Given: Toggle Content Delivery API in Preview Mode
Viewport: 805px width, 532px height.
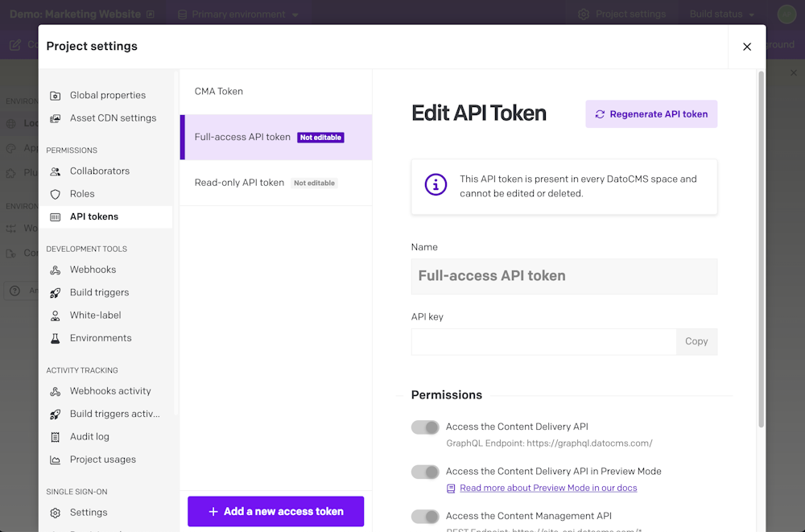Looking at the screenshot, I should (x=425, y=472).
